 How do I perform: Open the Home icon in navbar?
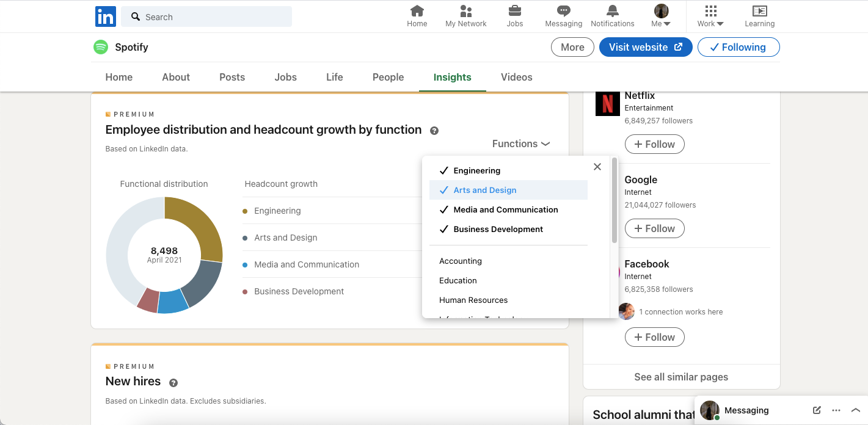coord(417,11)
